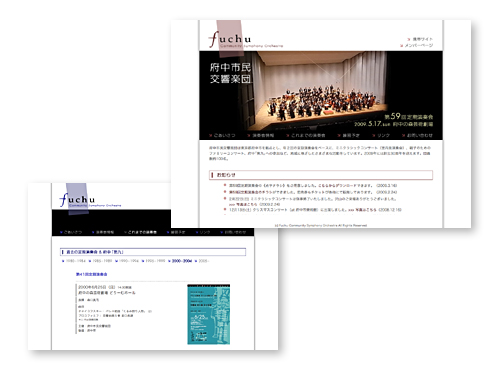This screenshot has height=370, width=500.
Task: Select ごあいさつ in the lower blue nav bar
Action: [71, 232]
